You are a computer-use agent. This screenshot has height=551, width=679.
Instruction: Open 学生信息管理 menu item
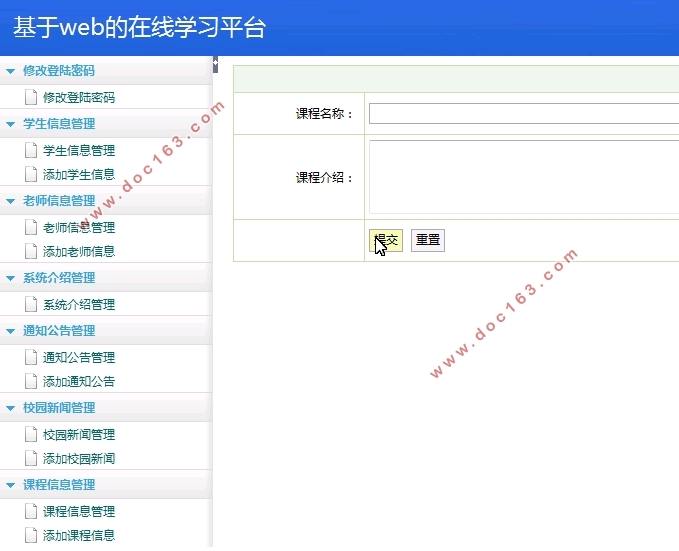coord(79,150)
